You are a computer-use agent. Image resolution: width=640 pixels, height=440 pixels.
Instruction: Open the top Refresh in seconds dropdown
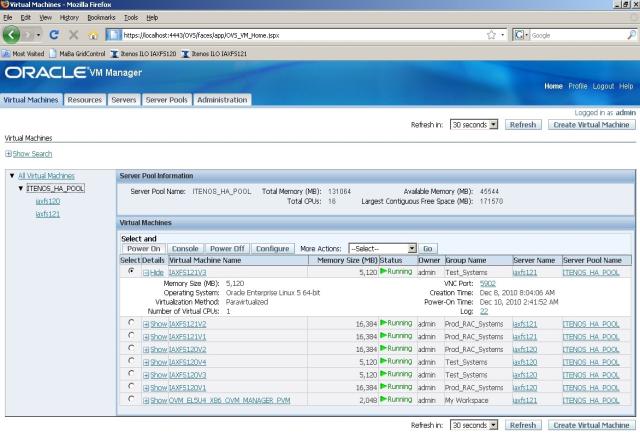[474, 124]
